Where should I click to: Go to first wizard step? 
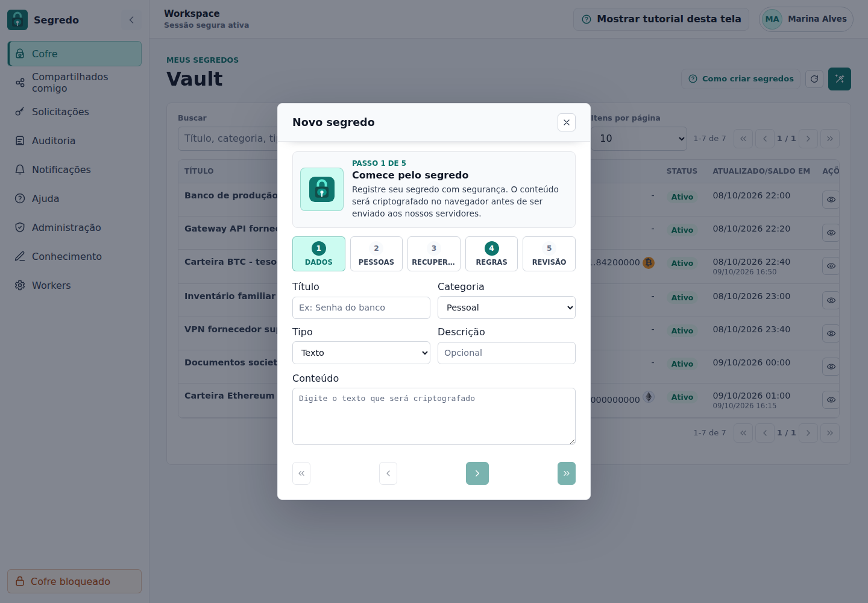[301, 473]
